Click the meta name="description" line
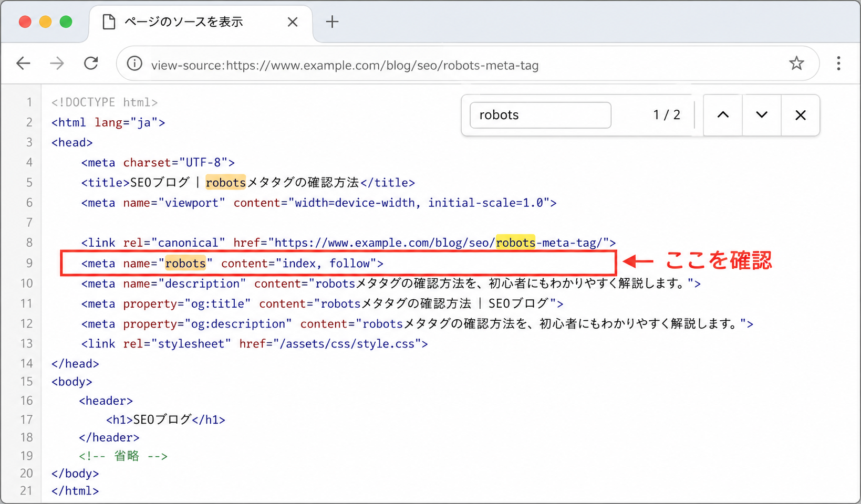This screenshot has width=861, height=504. [391, 283]
